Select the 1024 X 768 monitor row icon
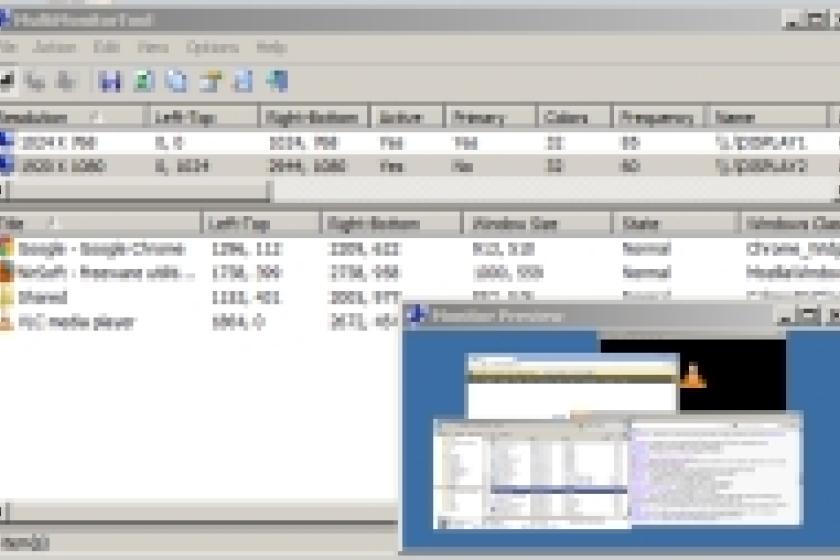The height and width of the screenshot is (560, 840). click(x=6, y=142)
